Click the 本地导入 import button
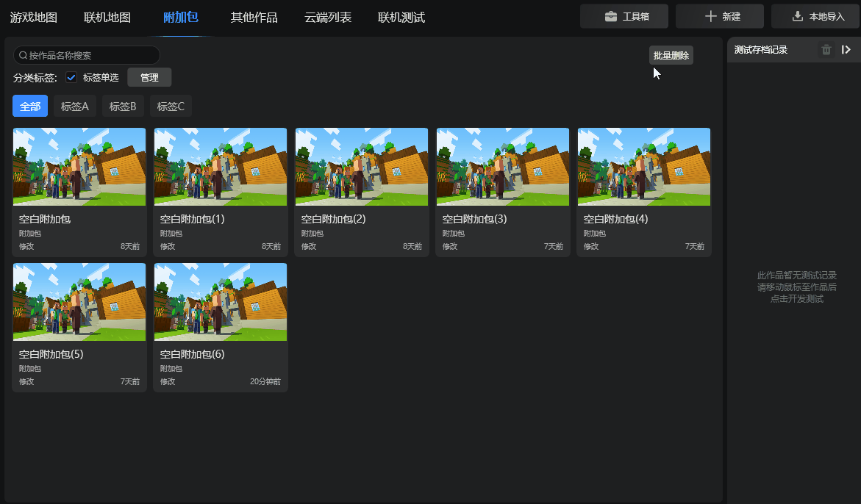This screenshot has width=861, height=504. 815,16
